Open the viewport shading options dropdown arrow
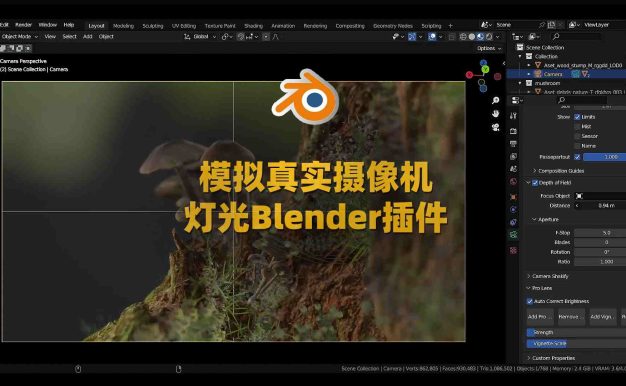Screen dimensions: 626x386 (498, 37)
